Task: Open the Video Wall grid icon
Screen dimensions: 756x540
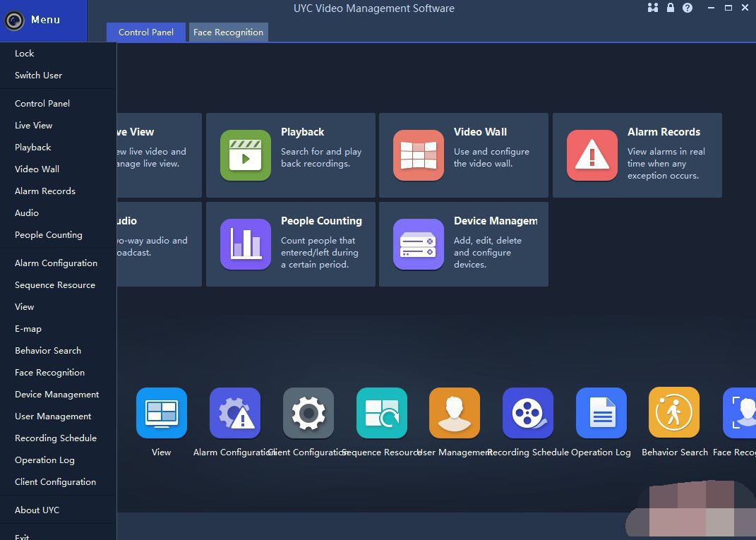Action: pyautogui.click(x=419, y=155)
